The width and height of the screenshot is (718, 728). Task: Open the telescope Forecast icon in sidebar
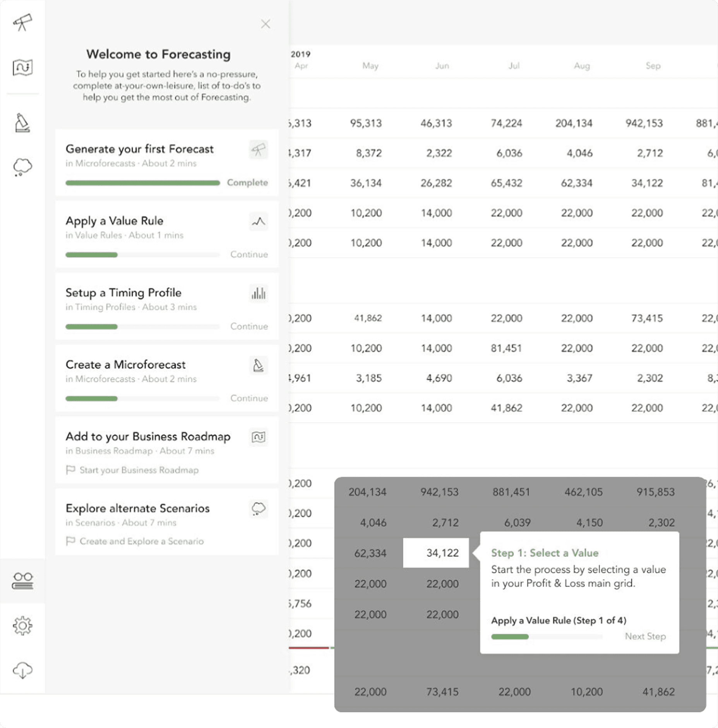pos(22,22)
